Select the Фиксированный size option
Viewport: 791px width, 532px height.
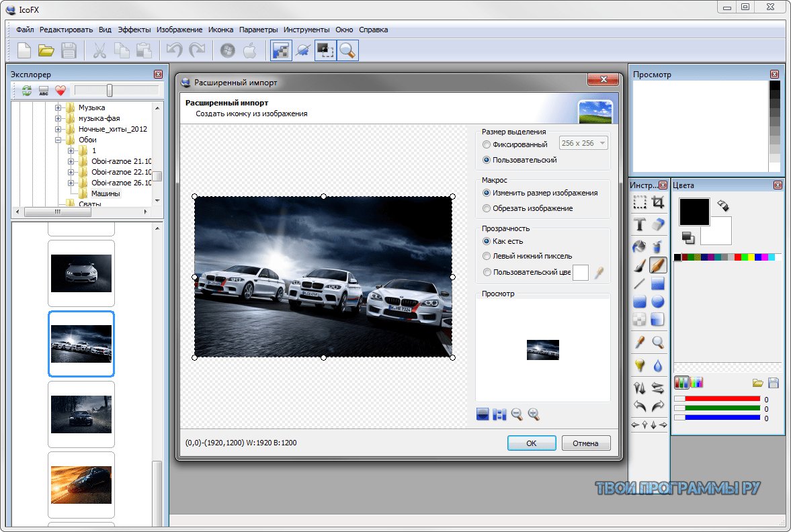tap(487, 144)
